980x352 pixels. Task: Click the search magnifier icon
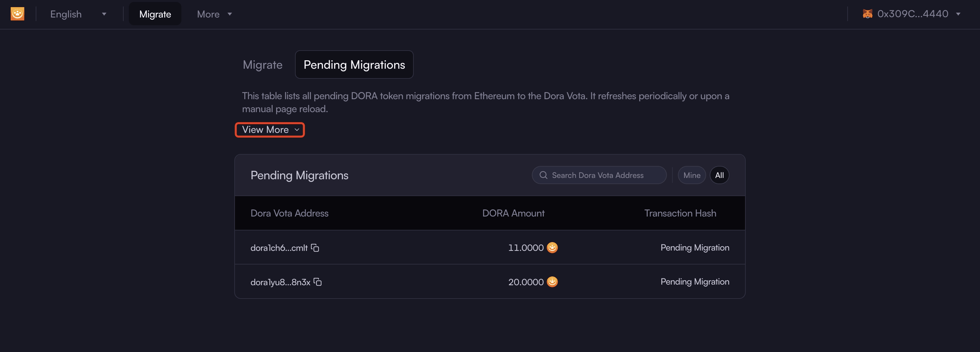coord(543,175)
